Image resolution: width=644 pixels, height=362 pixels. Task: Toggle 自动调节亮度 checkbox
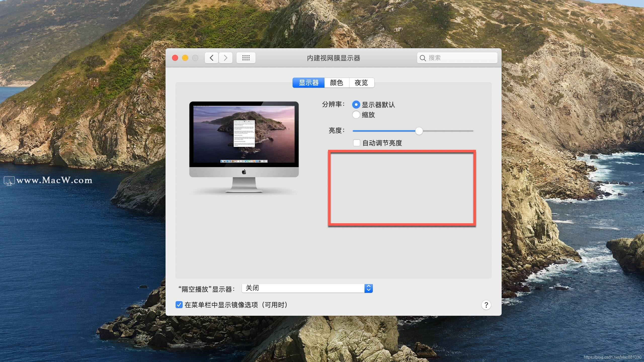356,142
